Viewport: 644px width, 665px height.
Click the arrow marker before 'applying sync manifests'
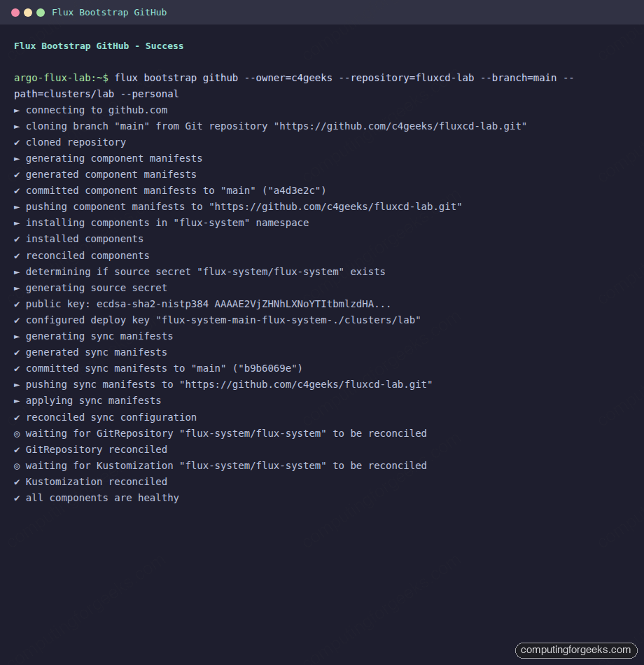(17, 401)
